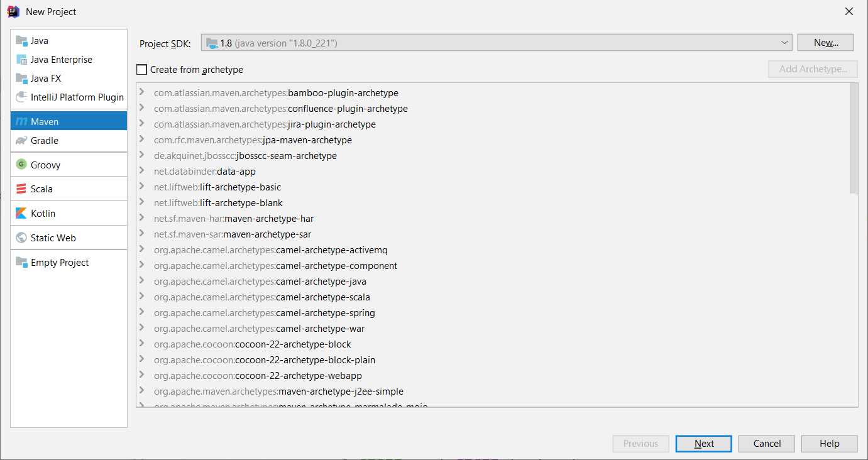The width and height of the screenshot is (868, 460).
Task: Click the green Groovy icon
Action: (x=21, y=165)
